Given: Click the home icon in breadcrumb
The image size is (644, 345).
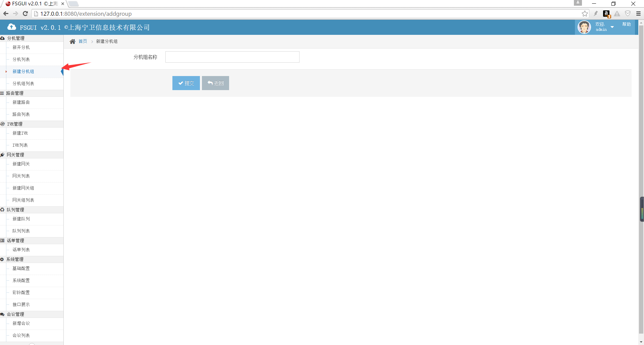Looking at the screenshot, I should tap(72, 42).
